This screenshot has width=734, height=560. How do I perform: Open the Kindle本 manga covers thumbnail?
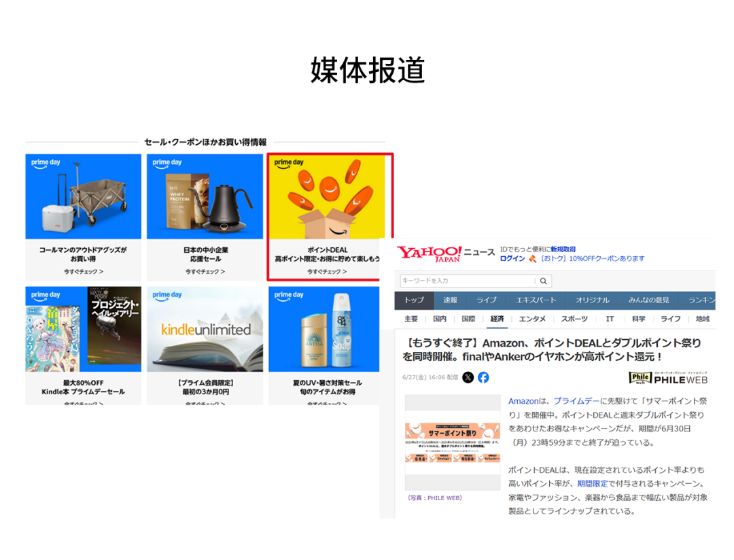[x=84, y=329]
